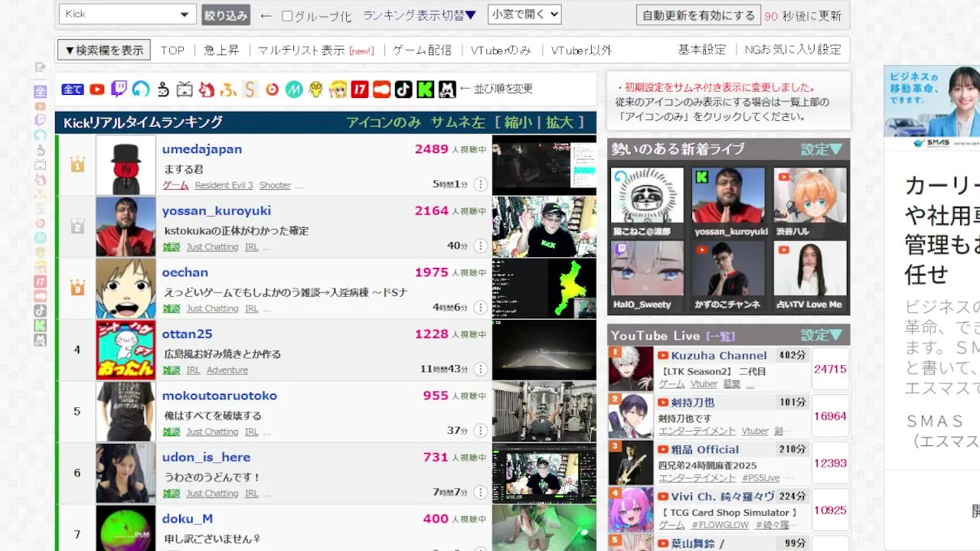Open Kuzuha Channel YouTube entry
980x551 pixels.
(718, 356)
